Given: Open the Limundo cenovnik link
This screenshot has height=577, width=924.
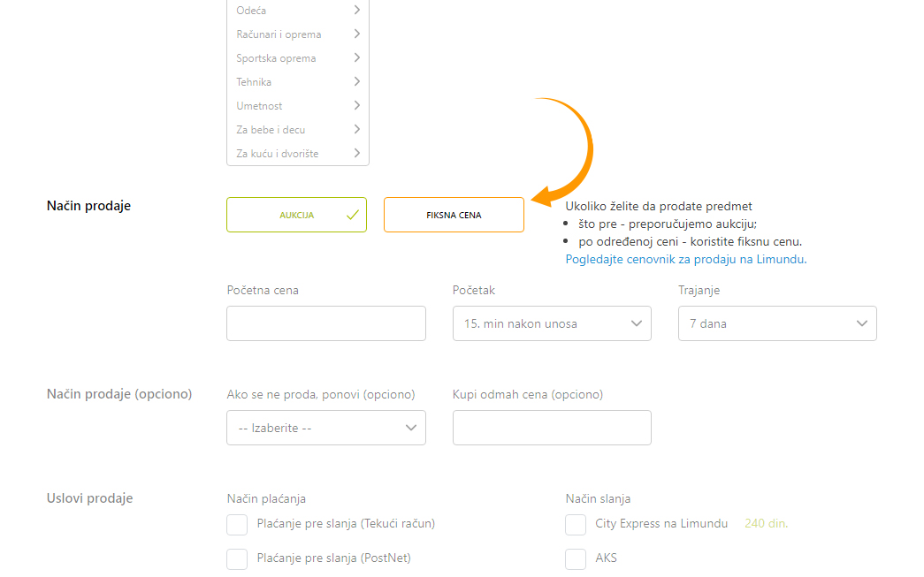Looking at the screenshot, I should (686, 259).
